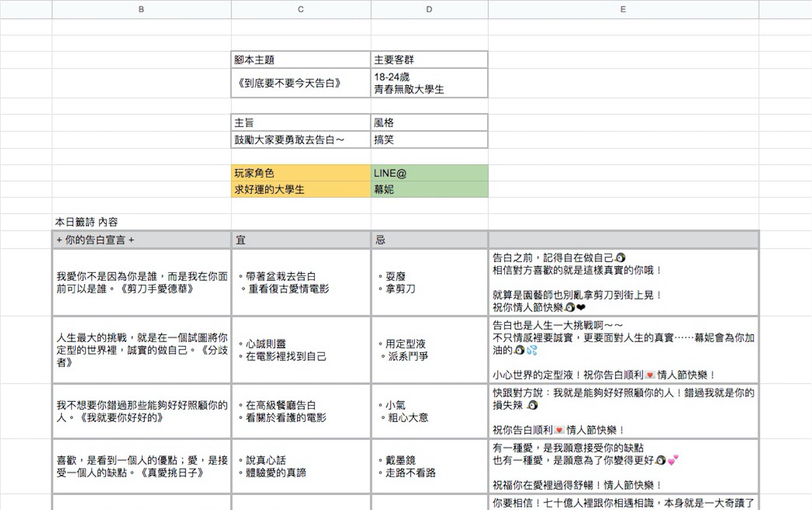The height and width of the screenshot is (510, 812).
Task: Select the gray 你的告白宣言 header cell
Action: 141,240
